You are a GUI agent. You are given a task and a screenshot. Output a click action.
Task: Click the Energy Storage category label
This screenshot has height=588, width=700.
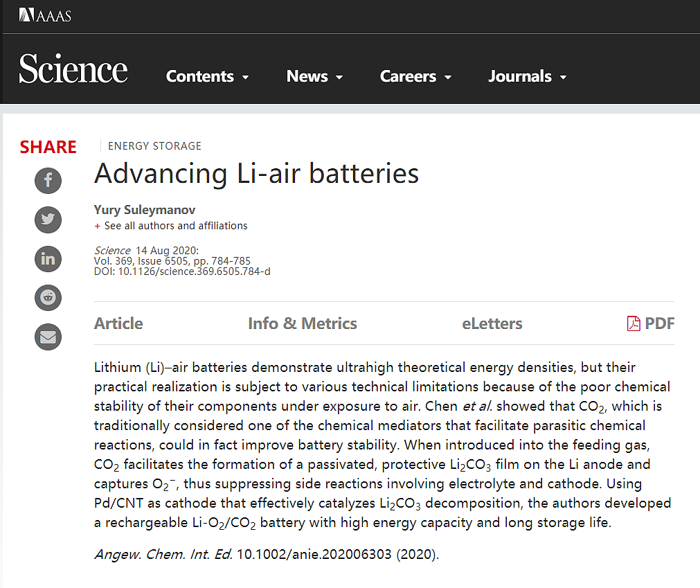154,146
